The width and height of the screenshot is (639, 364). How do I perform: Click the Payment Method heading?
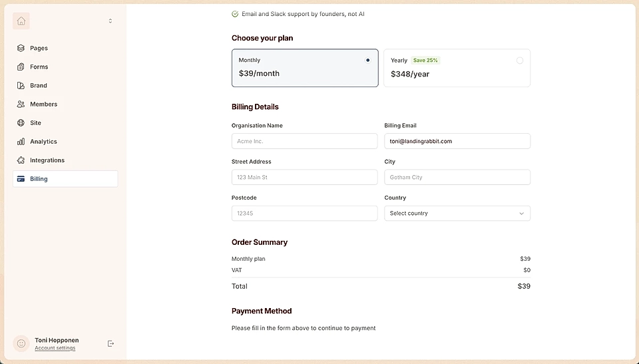coord(262,311)
